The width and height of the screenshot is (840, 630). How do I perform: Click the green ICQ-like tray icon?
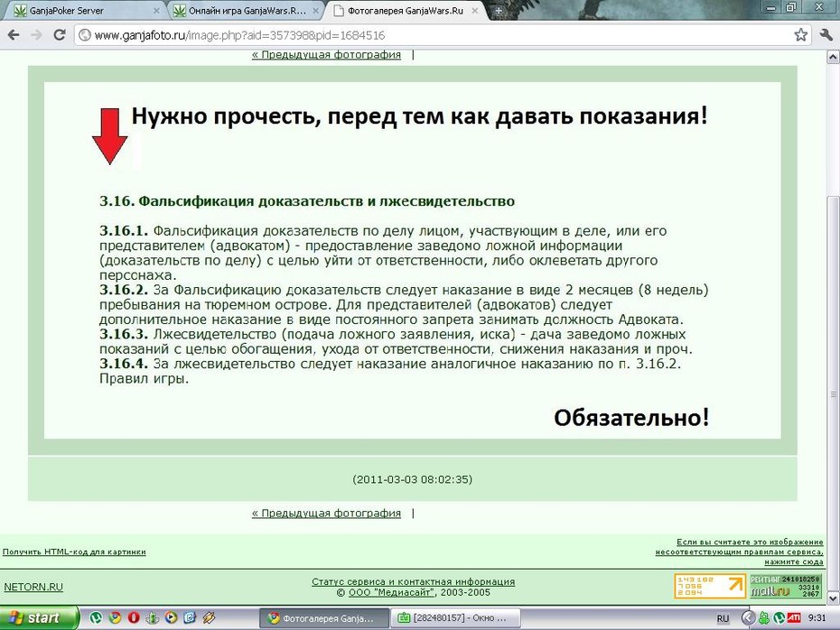764,618
